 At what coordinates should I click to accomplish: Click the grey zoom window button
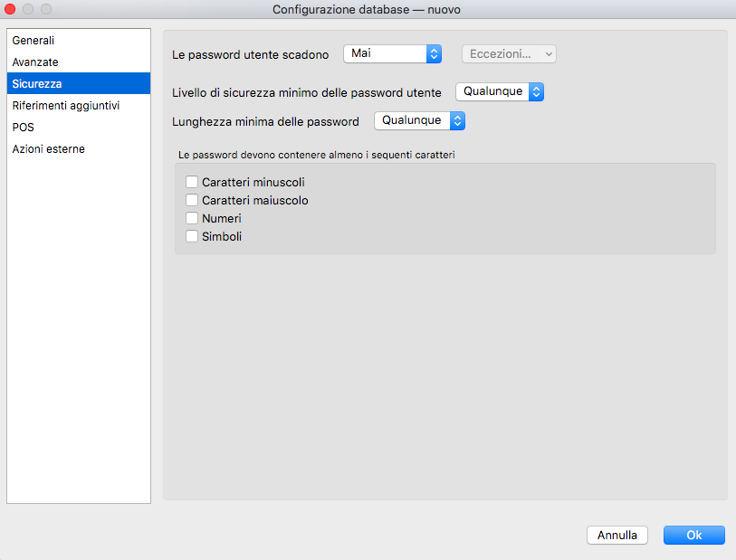click(x=46, y=9)
